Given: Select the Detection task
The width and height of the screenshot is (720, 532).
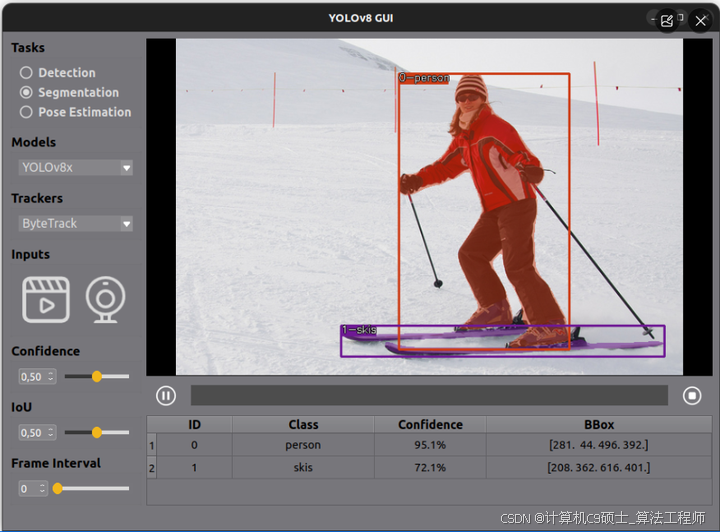Looking at the screenshot, I should [x=58, y=73].
